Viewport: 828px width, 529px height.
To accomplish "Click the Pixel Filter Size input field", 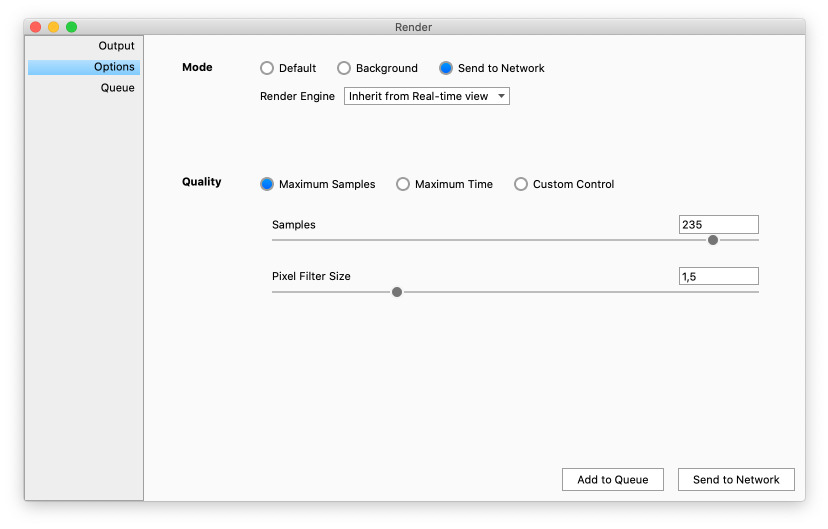I will click(x=718, y=277).
